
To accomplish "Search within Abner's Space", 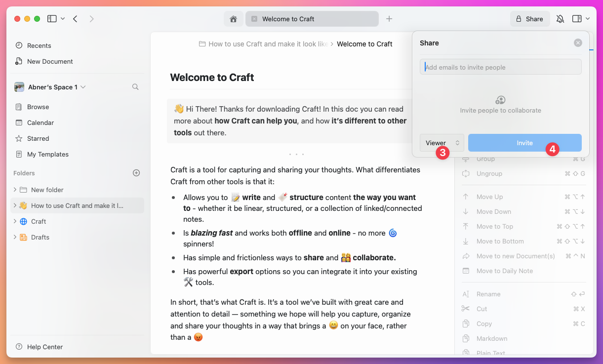I will click(135, 86).
